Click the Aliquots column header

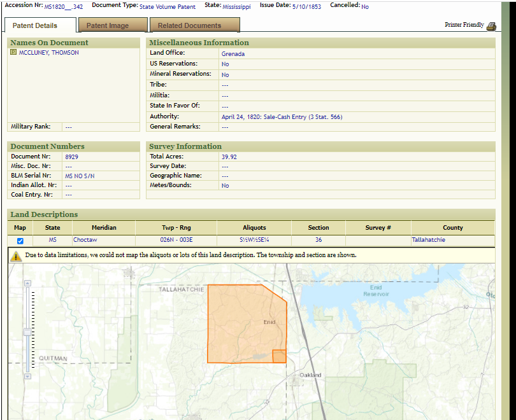(x=254, y=227)
